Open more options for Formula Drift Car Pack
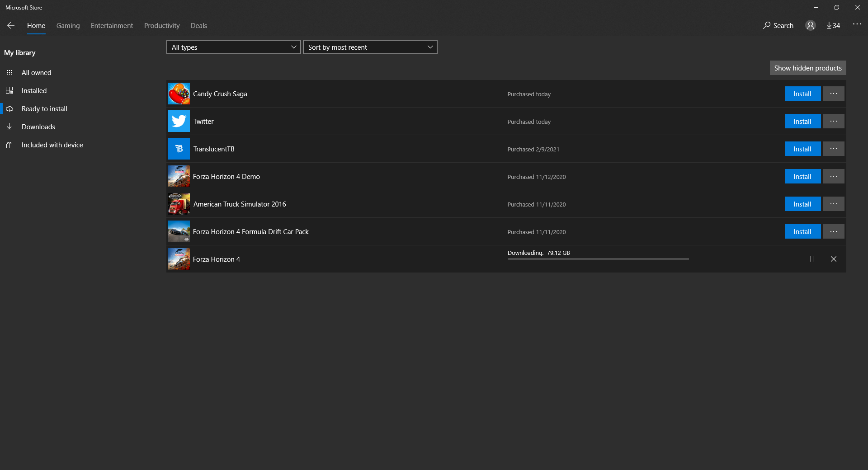868x470 pixels. pos(834,231)
